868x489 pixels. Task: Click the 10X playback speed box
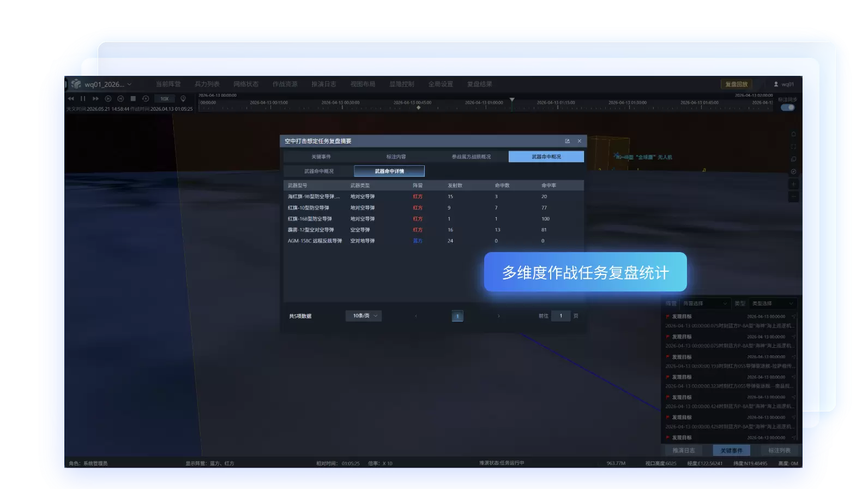tap(165, 99)
